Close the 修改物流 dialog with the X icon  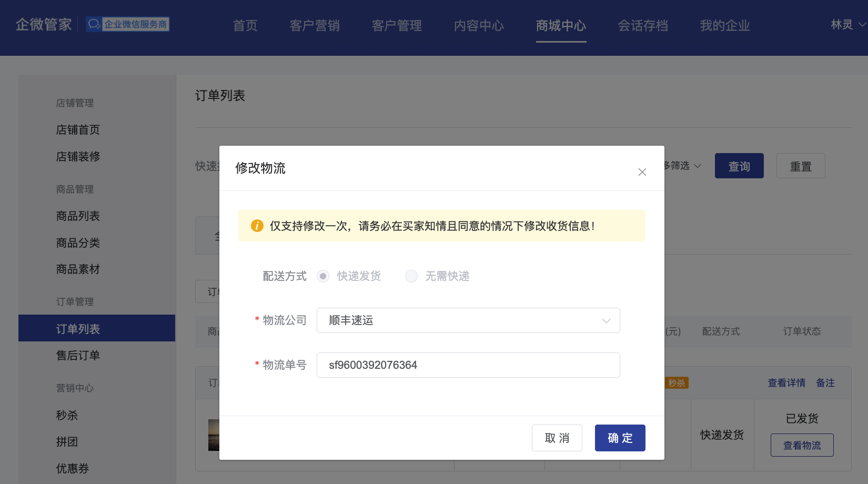click(x=642, y=172)
